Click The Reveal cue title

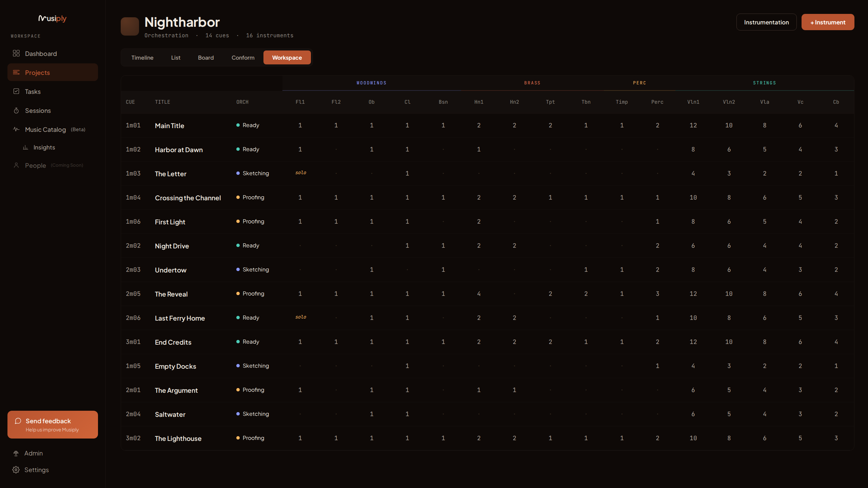click(171, 294)
